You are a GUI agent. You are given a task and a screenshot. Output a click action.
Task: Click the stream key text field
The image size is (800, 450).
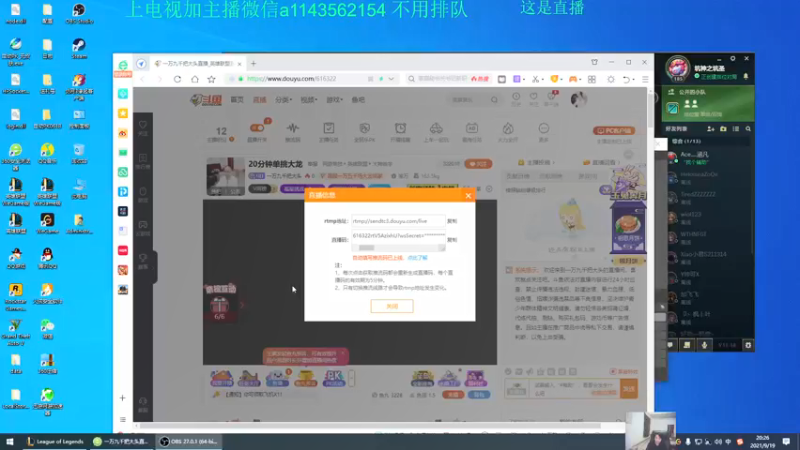point(398,236)
